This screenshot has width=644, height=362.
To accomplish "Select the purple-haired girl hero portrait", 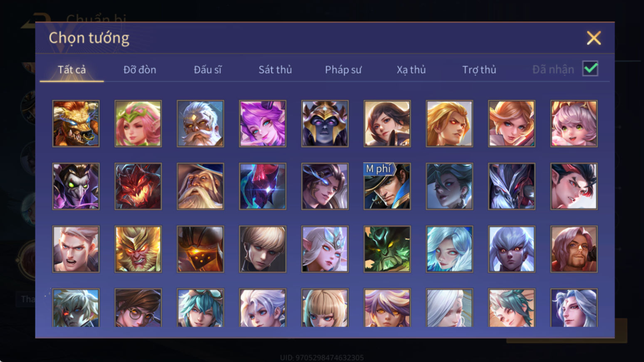I will tap(263, 123).
